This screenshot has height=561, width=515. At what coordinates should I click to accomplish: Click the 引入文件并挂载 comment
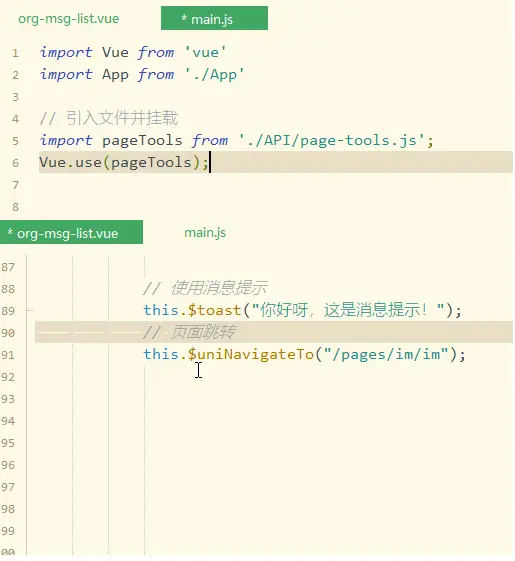109,118
